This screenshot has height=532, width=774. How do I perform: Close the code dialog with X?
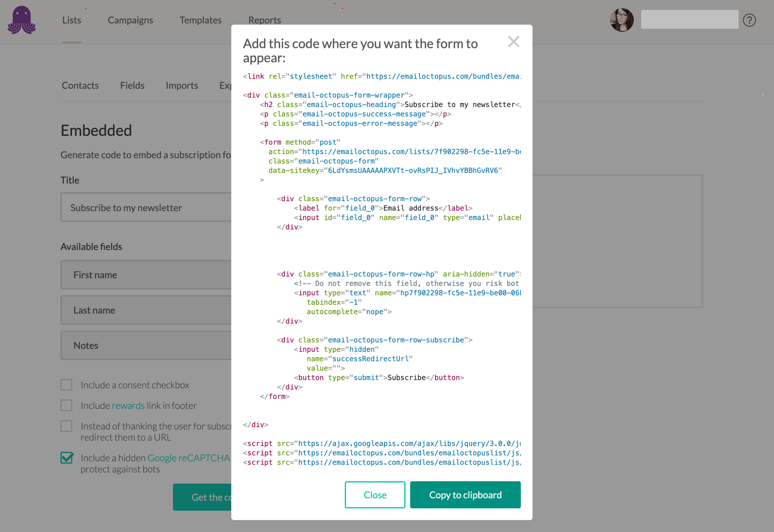[x=514, y=42]
